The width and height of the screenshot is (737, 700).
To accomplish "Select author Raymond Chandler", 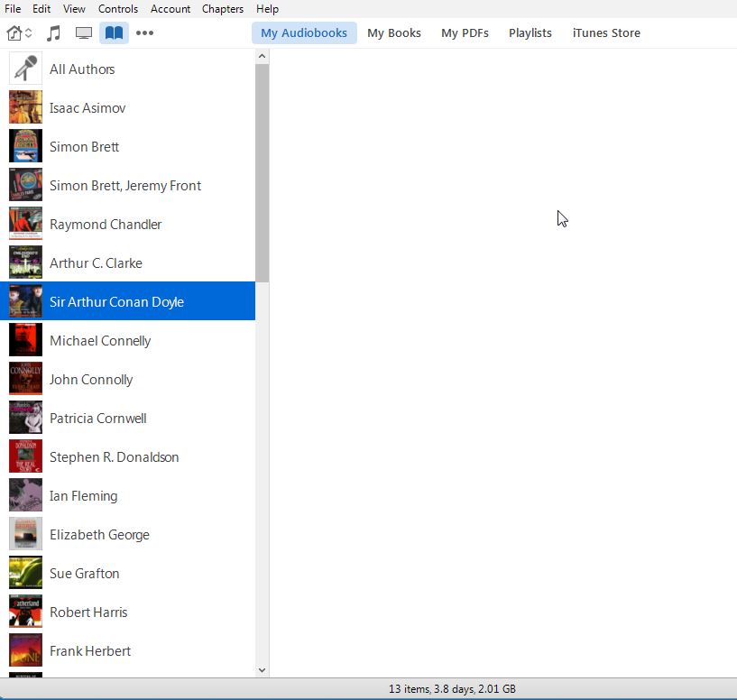I will tap(127, 224).
